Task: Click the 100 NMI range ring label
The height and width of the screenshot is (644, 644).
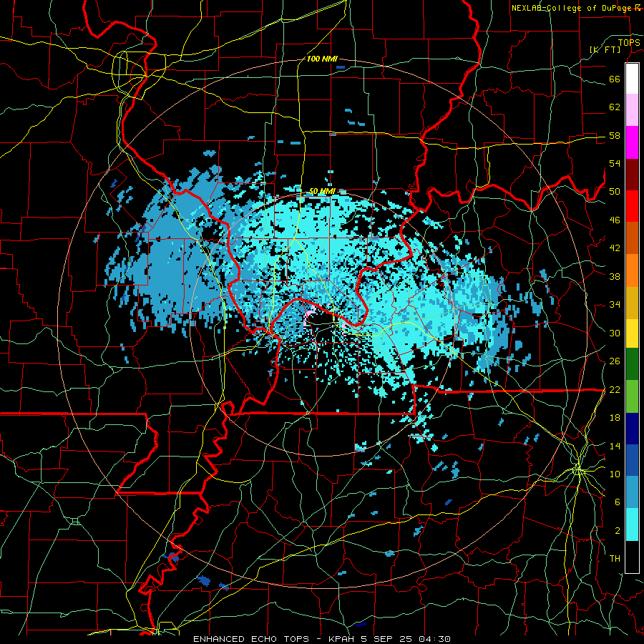Action: 322,59
